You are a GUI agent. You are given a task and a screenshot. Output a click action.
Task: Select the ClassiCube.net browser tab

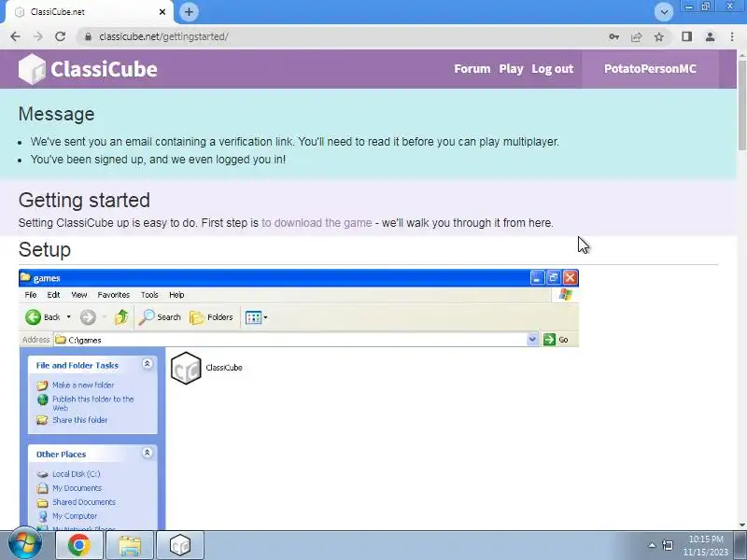click(88, 12)
